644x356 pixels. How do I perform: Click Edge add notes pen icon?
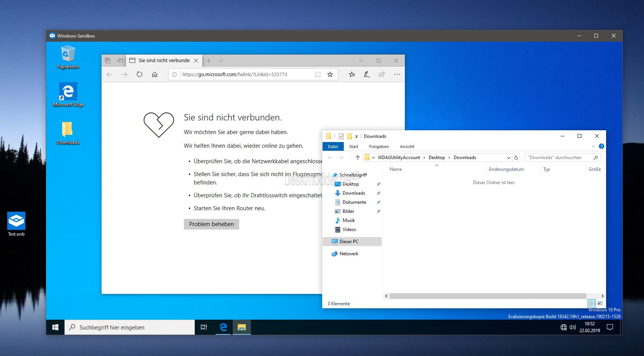[367, 74]
